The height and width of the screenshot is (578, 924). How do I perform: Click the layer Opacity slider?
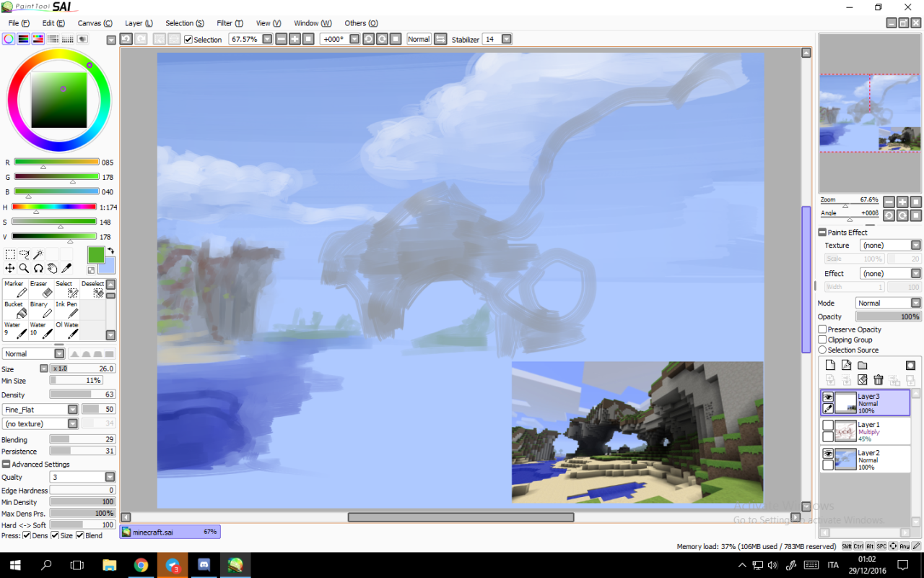pyautogui.click(x=888, y=316)
